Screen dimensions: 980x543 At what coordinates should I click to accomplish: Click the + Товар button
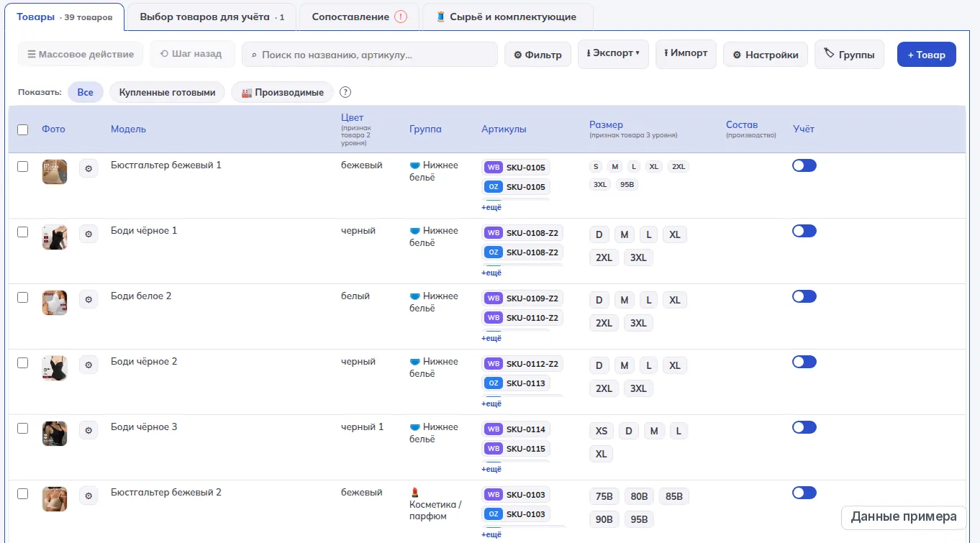(x=927, y=55)
